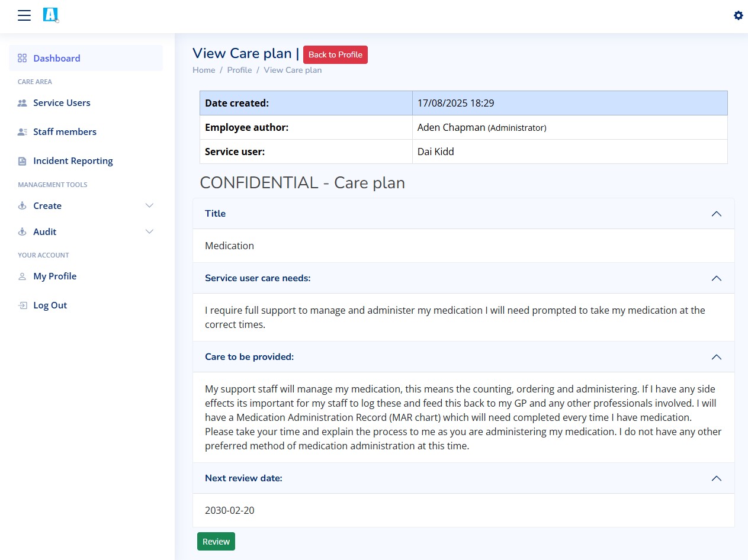
Task: Open the settings gear icon
Action: click(738, 15)
